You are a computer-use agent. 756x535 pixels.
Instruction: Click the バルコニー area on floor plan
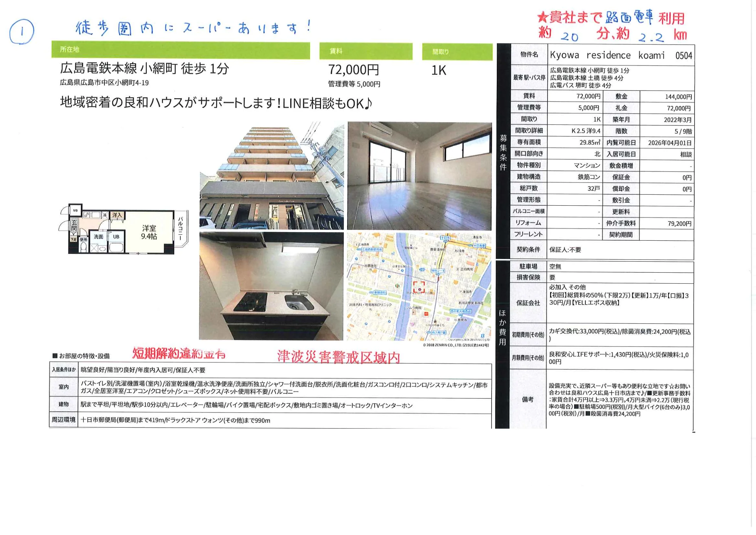(181, 229)
